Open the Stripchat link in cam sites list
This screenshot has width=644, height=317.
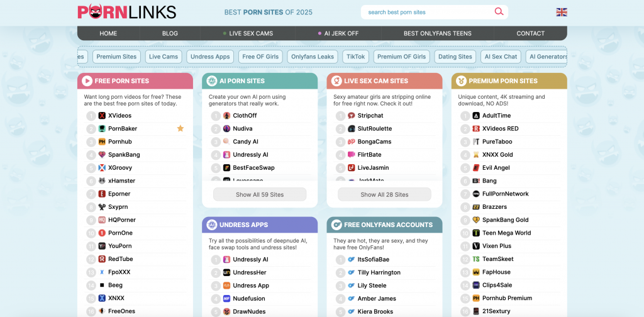370,116
